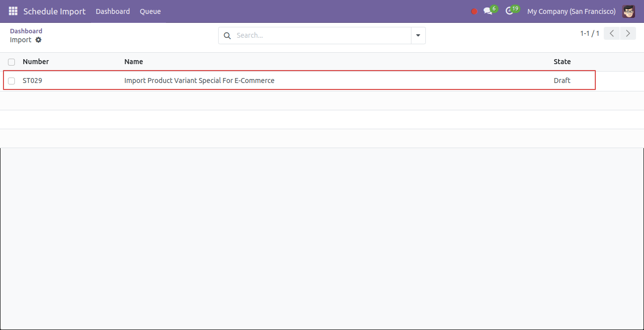Sort by the Name column header

[x=134, y=62]
